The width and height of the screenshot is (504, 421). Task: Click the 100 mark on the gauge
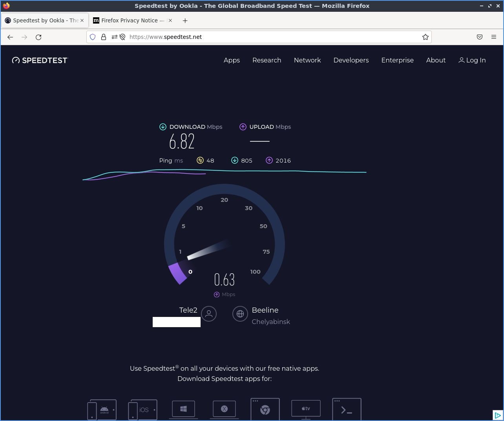tap(255, 272)
